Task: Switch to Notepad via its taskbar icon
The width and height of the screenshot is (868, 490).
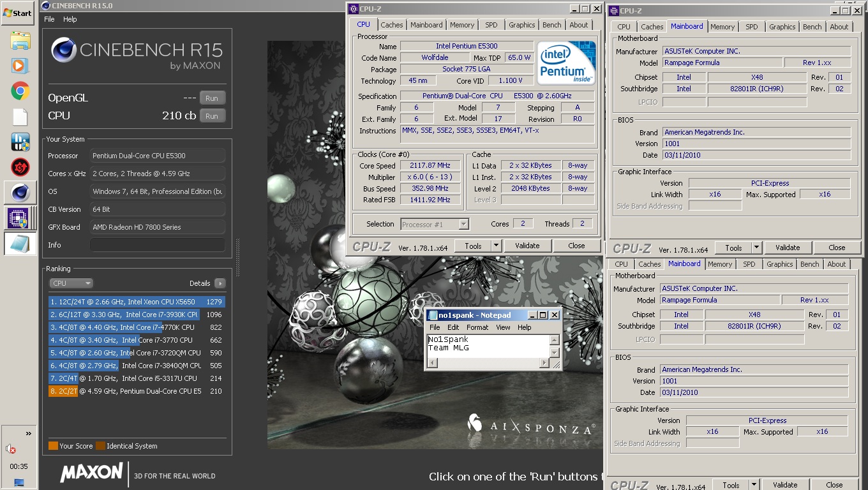Action: [x=20, y=243]
